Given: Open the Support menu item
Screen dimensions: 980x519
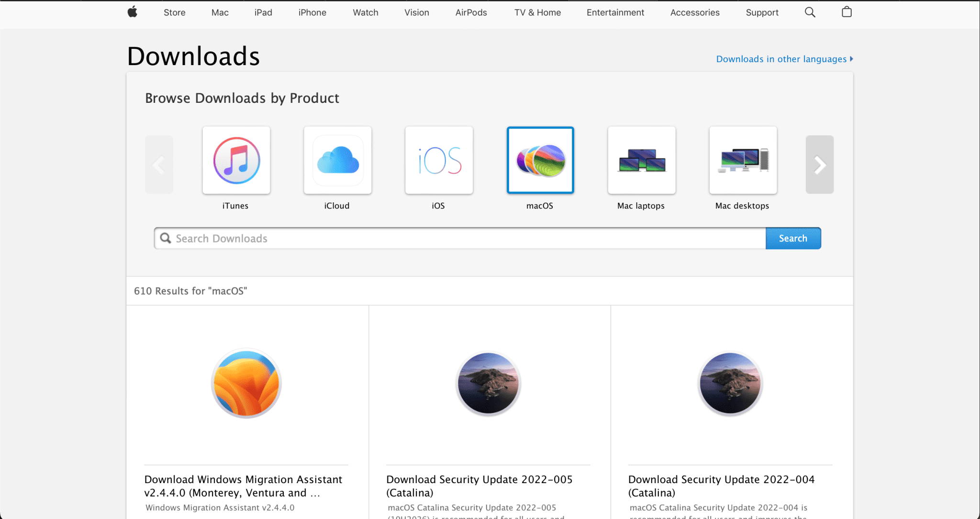Looking at the screenshot, I should (762, 12).
